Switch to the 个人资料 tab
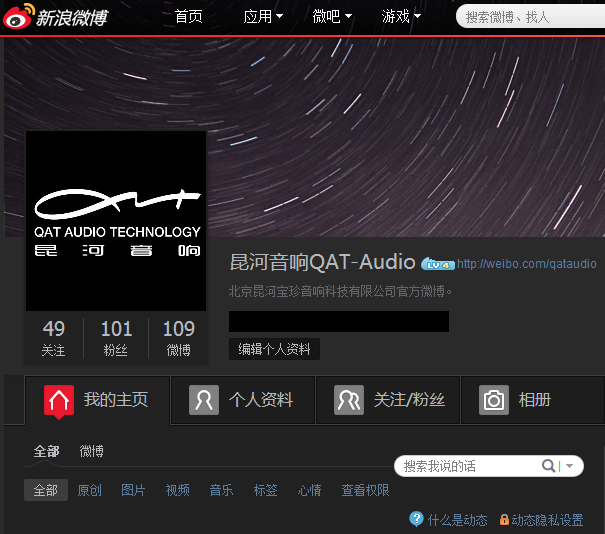The width and height of the screenshot is (605, 534). point(243,400)
